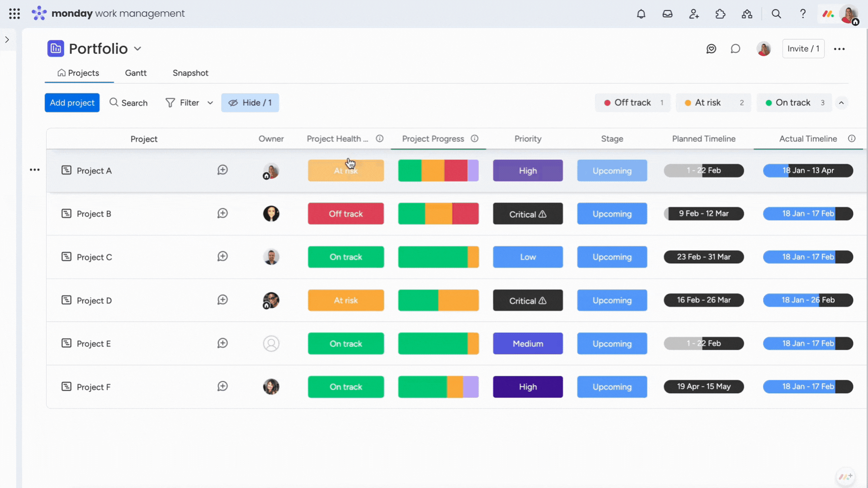
Task: Open Project A High priority dropdown
Action: pyautogui.click(x=528, y=170)
